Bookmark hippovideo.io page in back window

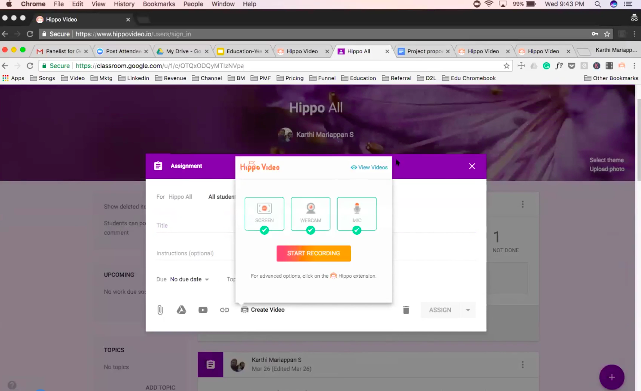click(x=607, y=34)
